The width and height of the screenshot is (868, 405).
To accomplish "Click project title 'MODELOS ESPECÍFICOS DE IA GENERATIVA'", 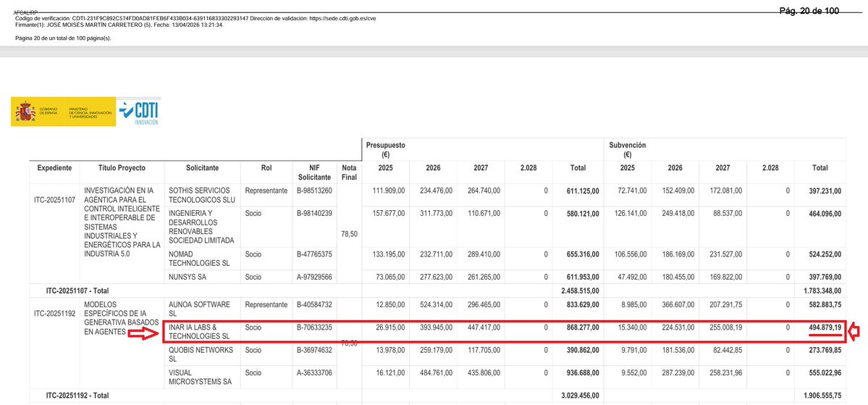I will [x=122, y=318].
